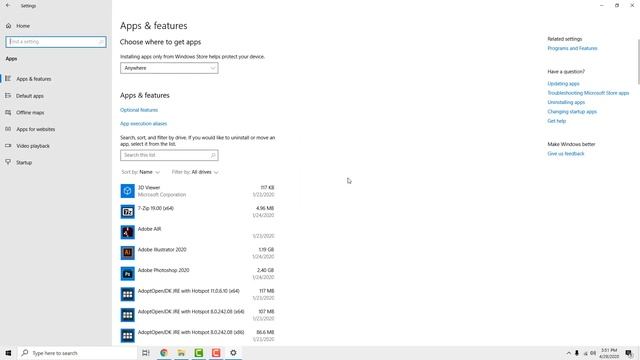
Task: Open Task View on the taskbar
Action: pyautogui.click(x=146, y=353)
